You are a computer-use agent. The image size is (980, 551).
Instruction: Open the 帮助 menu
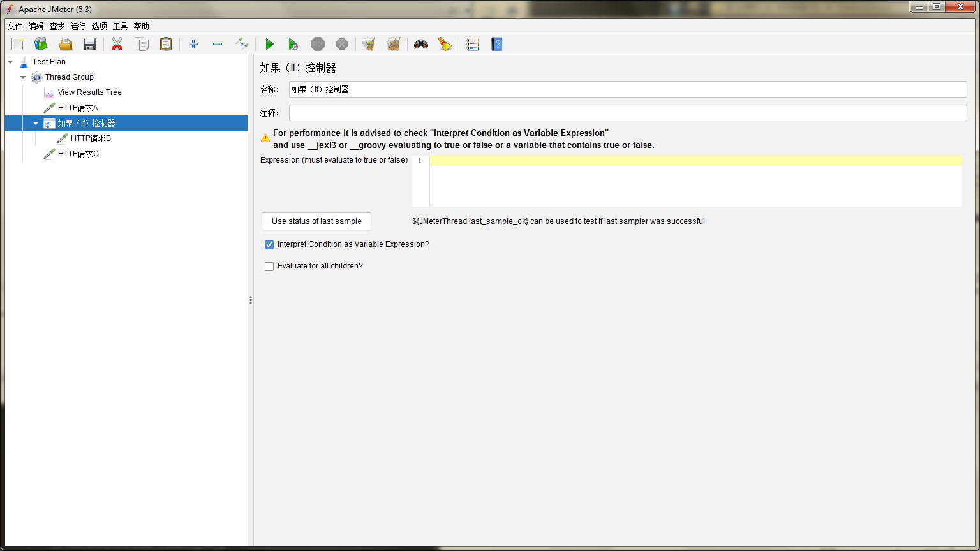(x=141, y=26)
